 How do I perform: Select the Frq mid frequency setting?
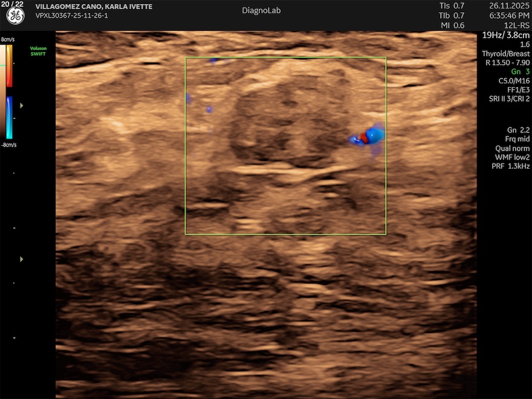coord(517,139)
